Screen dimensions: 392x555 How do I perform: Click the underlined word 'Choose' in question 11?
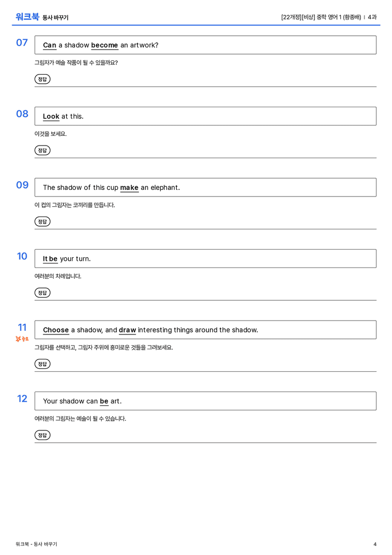pos(56,330)
